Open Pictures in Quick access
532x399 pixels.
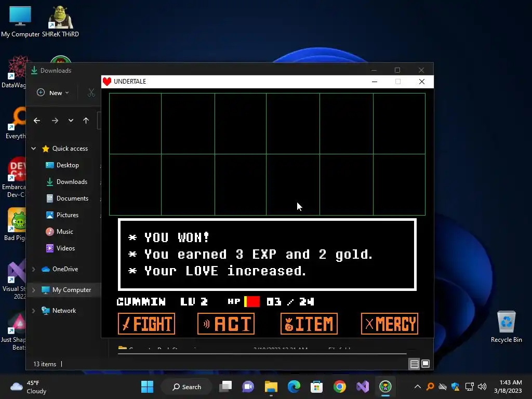point(67,215)
